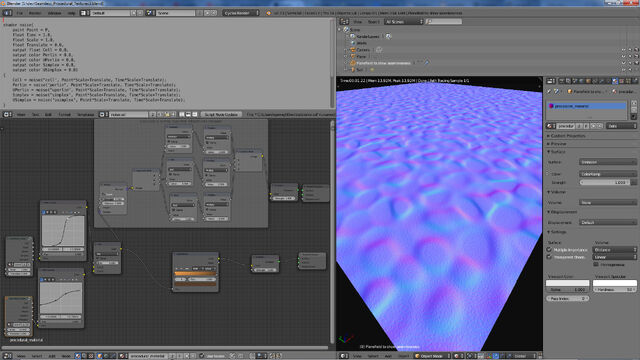Viewport: 640px width, 360px height.
Task: Open the Texture properties tab icon
Action: pos(622,81)
